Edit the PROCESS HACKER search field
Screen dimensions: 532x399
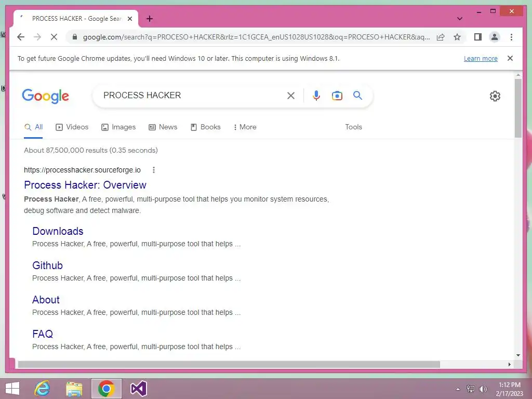(192, 96)
